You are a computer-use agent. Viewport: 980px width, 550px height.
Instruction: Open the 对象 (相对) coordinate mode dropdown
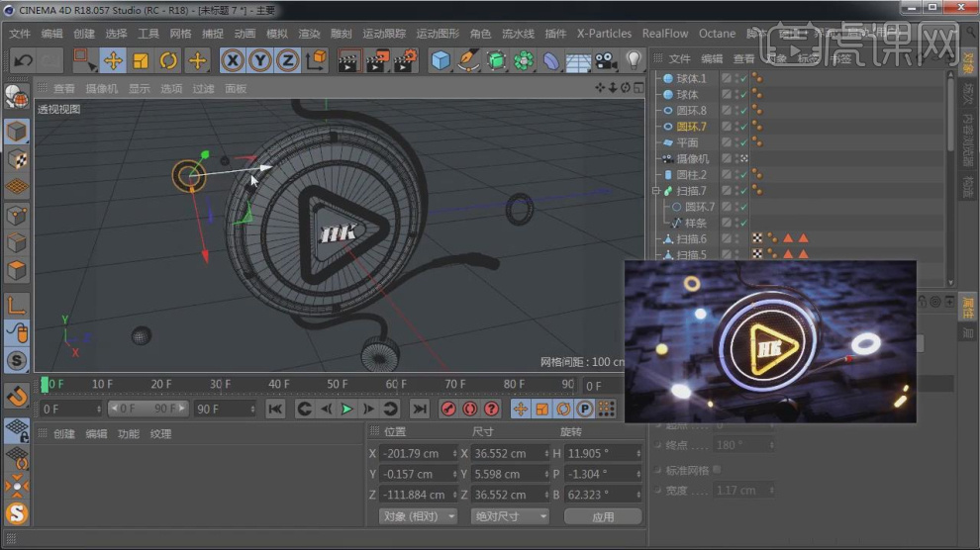(418, 516)
